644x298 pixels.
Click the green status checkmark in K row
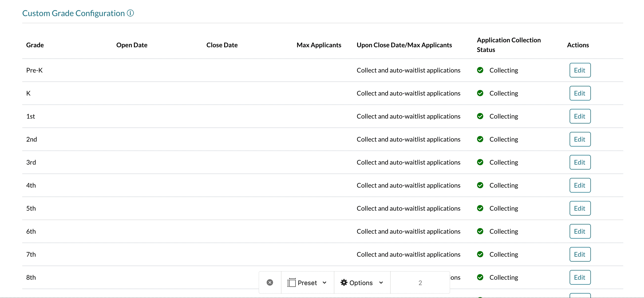pos(480,93)
